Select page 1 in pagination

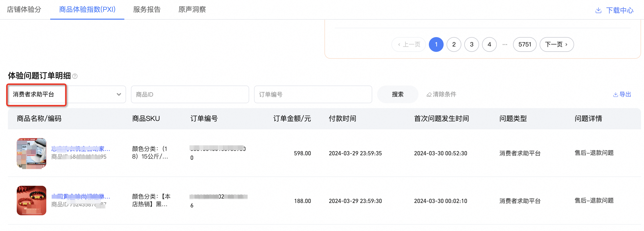coord(436,44)
